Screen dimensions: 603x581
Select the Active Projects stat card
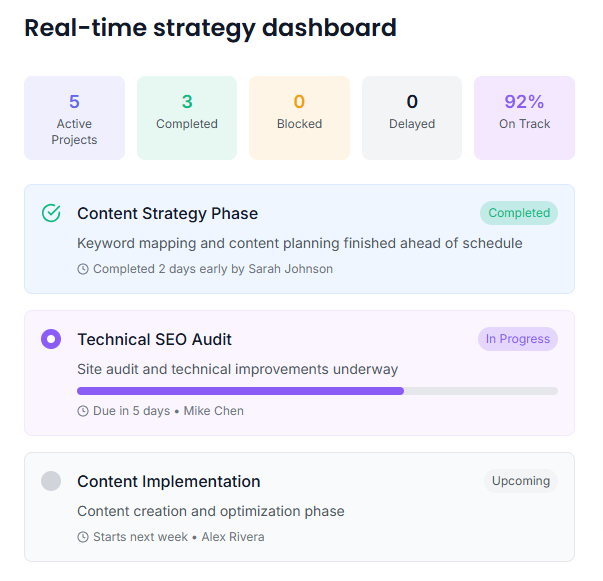[x=74, y=118]
